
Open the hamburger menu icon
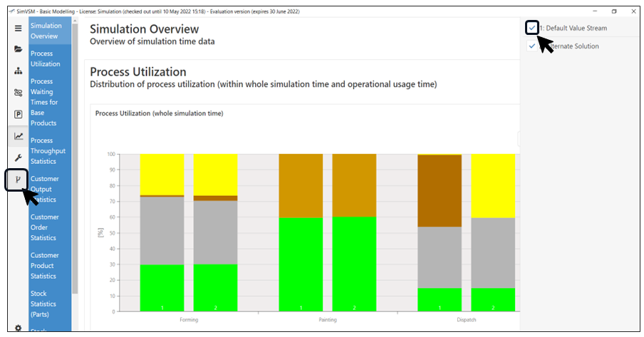coord(18,28)
